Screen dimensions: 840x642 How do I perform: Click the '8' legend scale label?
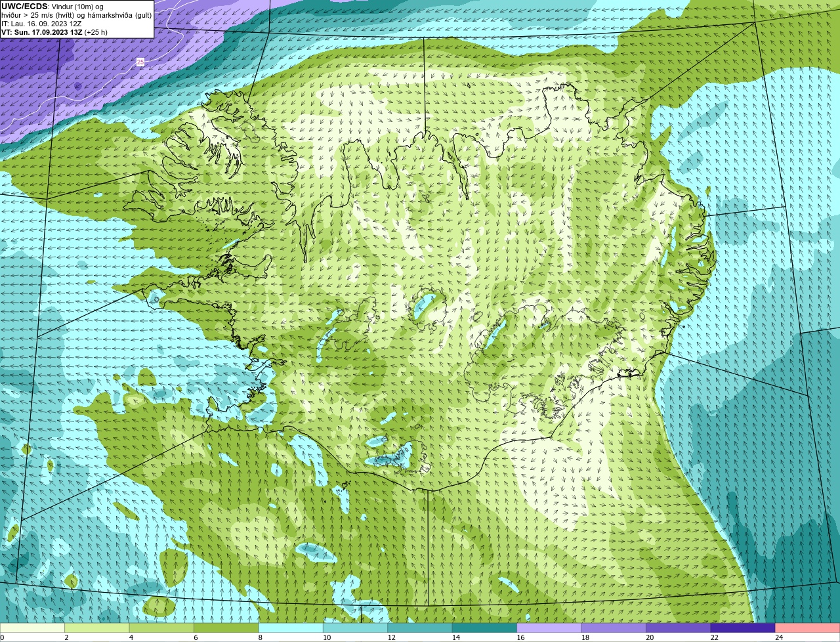pos(259,637)
